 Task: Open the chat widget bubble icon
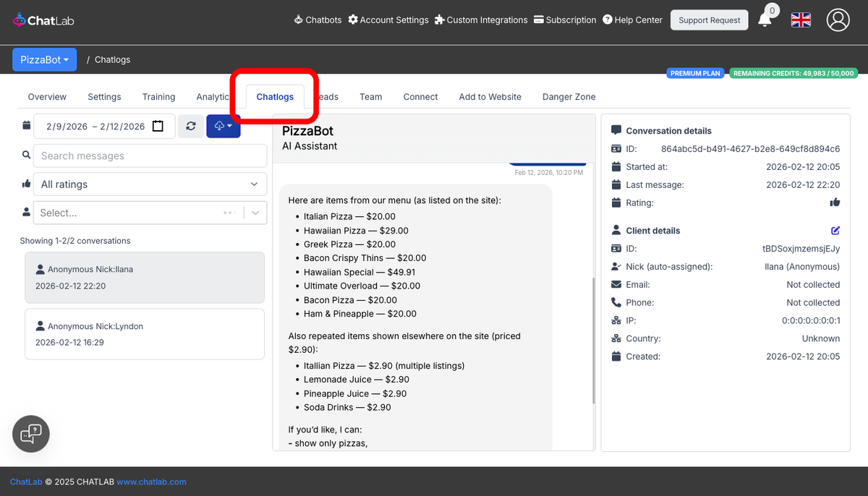[30, 434]
